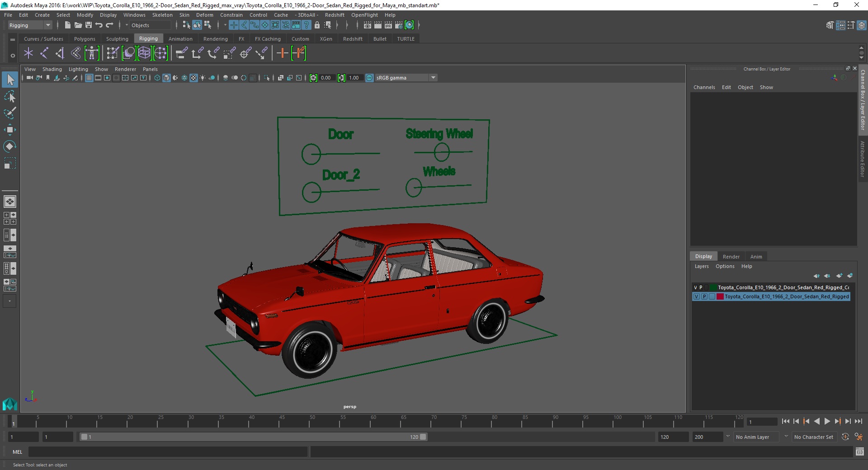The width and height of the screenshot is (868, 470).
Task: Click green color swatch of Controllers layer
Action: pos(713,287)
